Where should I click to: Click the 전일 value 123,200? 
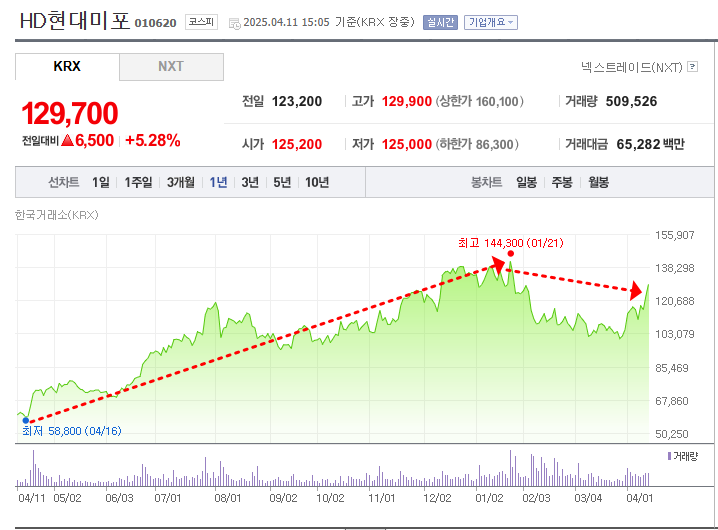tap(297, 101)
